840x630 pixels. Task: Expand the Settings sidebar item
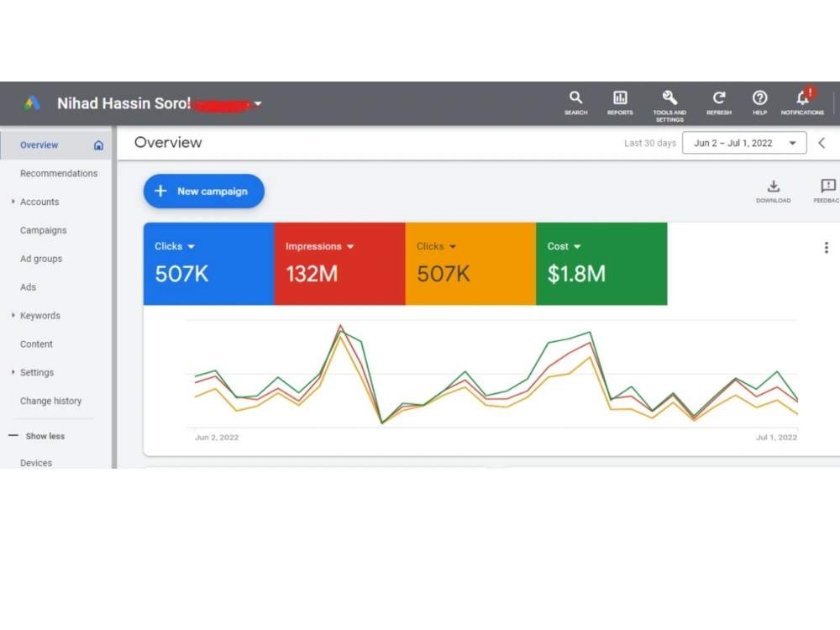pyautogui.click(x=13, y=372)
